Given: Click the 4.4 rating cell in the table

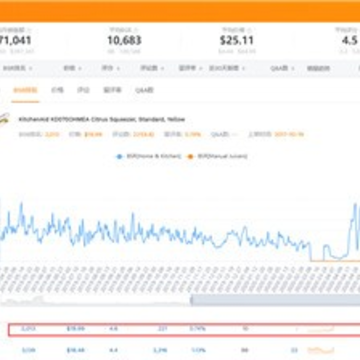Looking at the screenshot, I should point(113,350).
